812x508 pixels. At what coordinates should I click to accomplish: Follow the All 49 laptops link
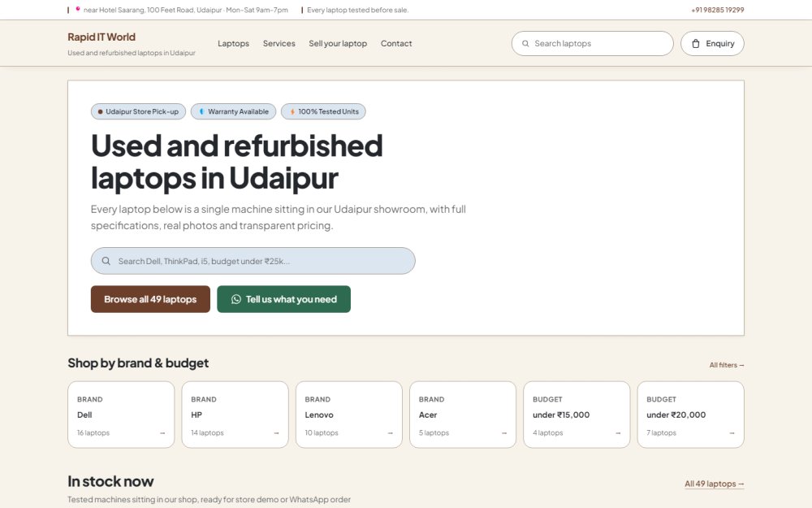(x=714, y=484)
